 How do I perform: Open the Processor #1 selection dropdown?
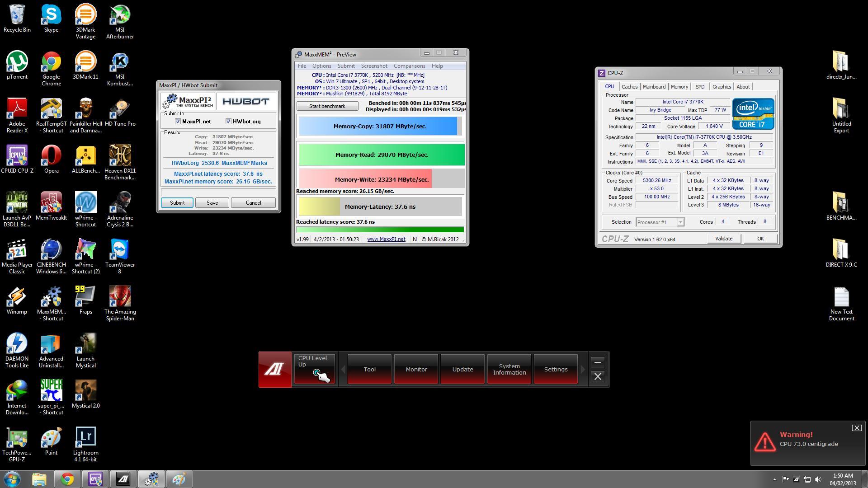click(x=660, y=222)
